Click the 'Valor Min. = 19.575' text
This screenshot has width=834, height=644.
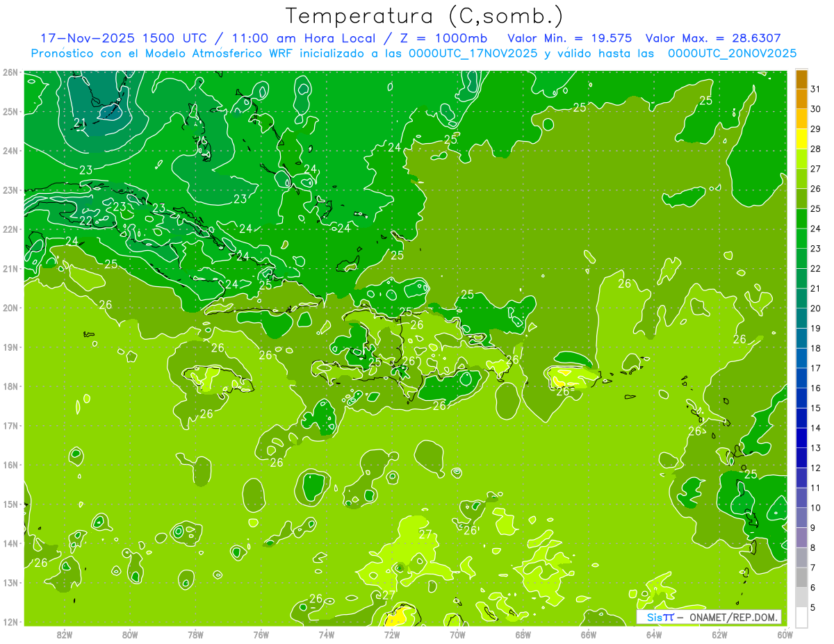click(x=570, y=38)
